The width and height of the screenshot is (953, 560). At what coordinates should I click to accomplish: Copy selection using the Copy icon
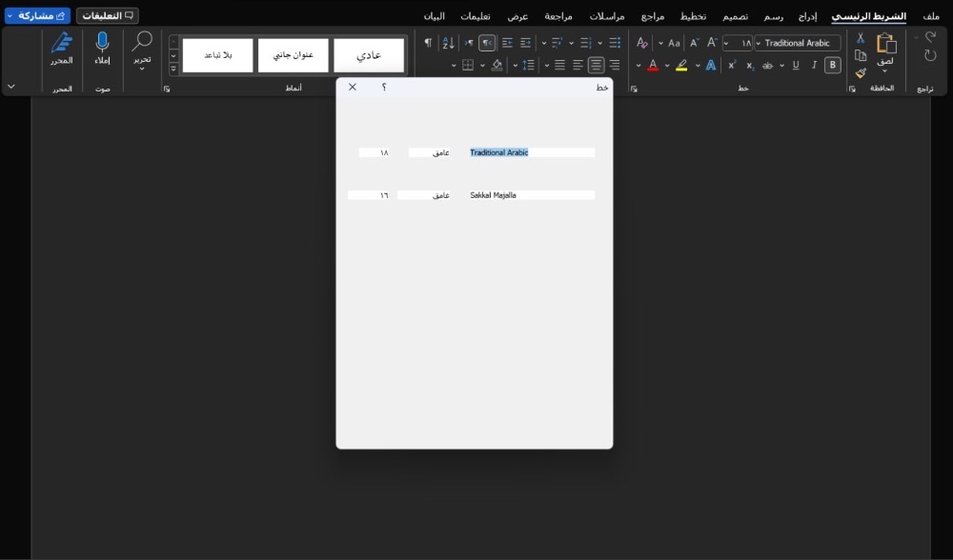(861, 55)
